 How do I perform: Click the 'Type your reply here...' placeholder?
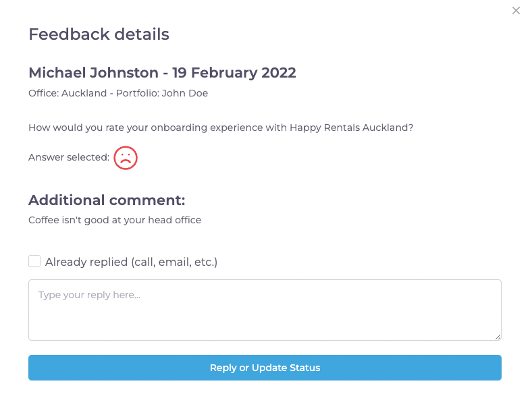pyautogui.click(x=88, y=295)
